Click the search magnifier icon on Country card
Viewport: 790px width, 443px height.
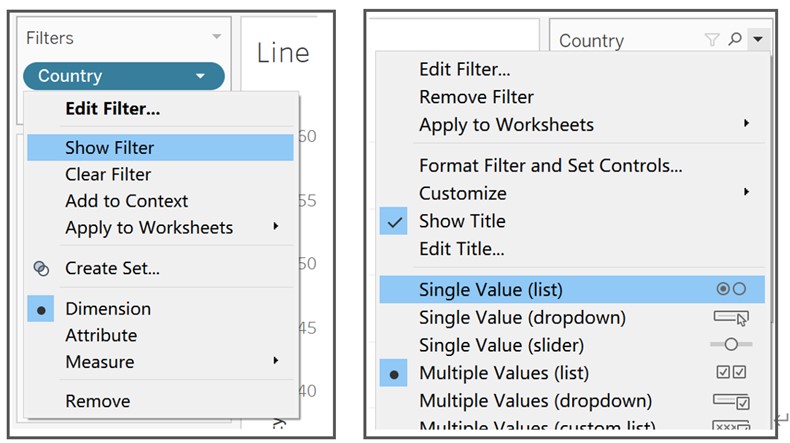click(x=735, y=40)
